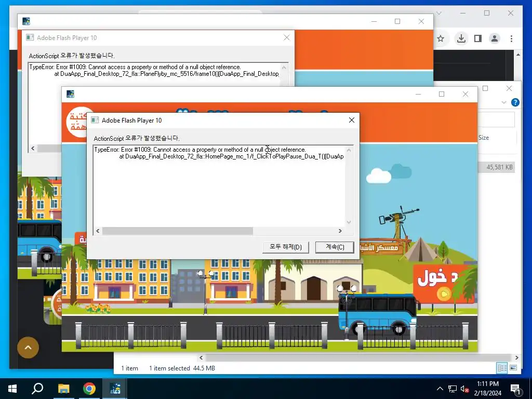
Task: Click horizontal scrollbar thumb in front error dialog
Action: pyautogui.click(x=178, y=231)
